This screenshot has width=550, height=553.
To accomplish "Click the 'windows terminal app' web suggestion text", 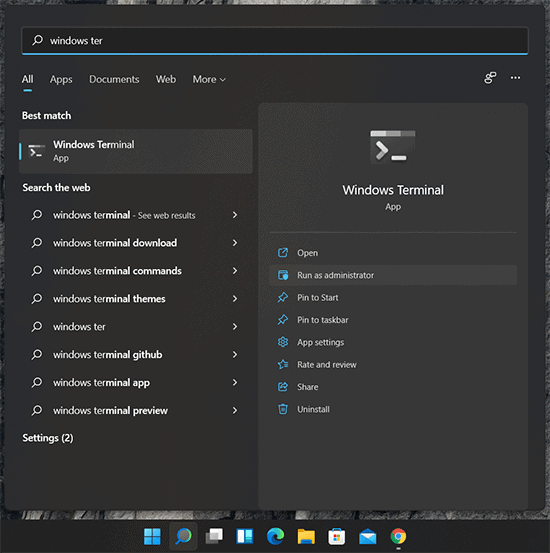I will (101, 383).
